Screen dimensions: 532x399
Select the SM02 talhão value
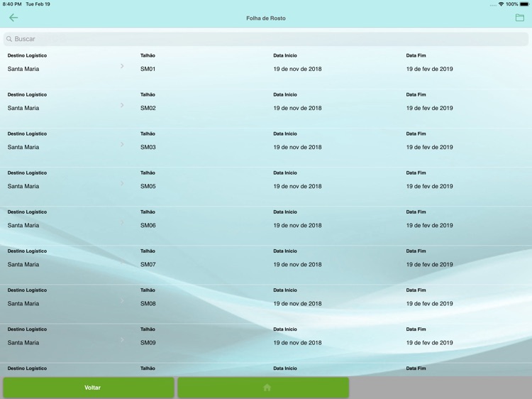[x=148, y=108]
